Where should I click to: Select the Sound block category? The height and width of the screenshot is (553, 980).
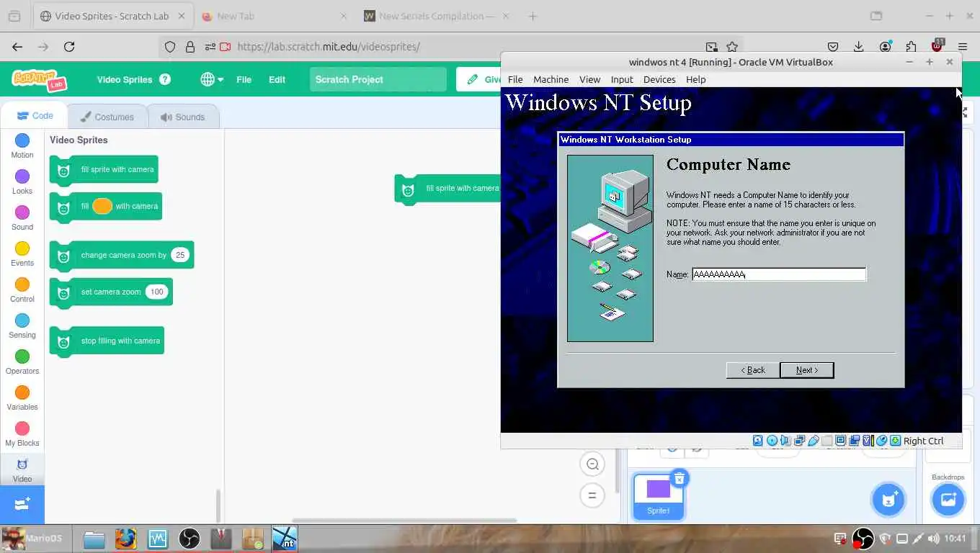pos(22,217)
